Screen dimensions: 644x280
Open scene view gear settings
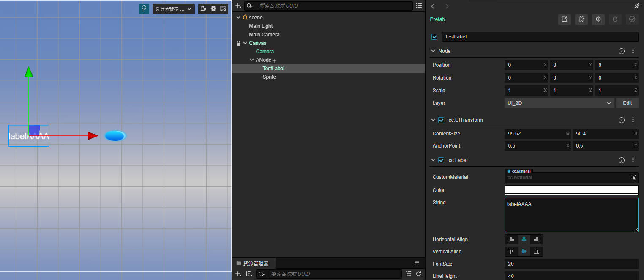click(x=213, y=8)
